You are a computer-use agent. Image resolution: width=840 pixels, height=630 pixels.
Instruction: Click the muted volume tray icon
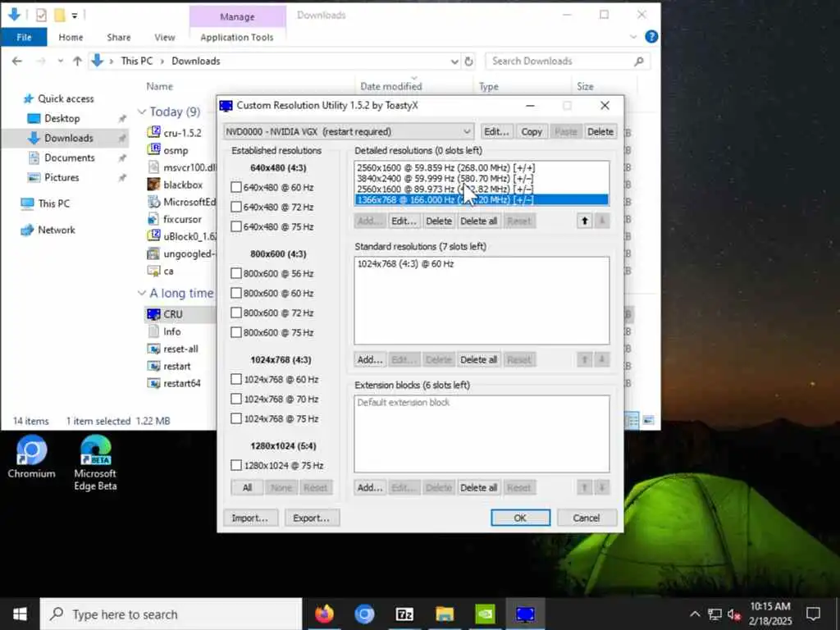point(734,614)
